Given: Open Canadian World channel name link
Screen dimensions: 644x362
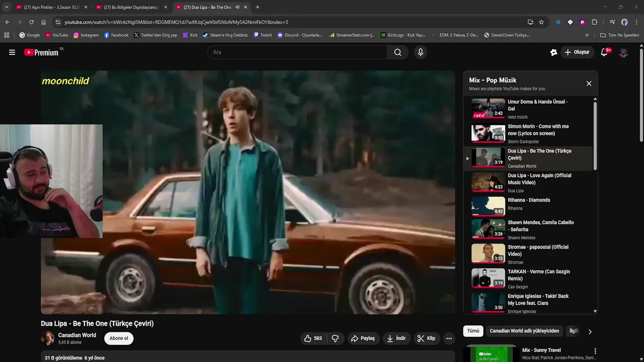Looking at the screenshot, I should pyautogui.click(x=77, y=335).
